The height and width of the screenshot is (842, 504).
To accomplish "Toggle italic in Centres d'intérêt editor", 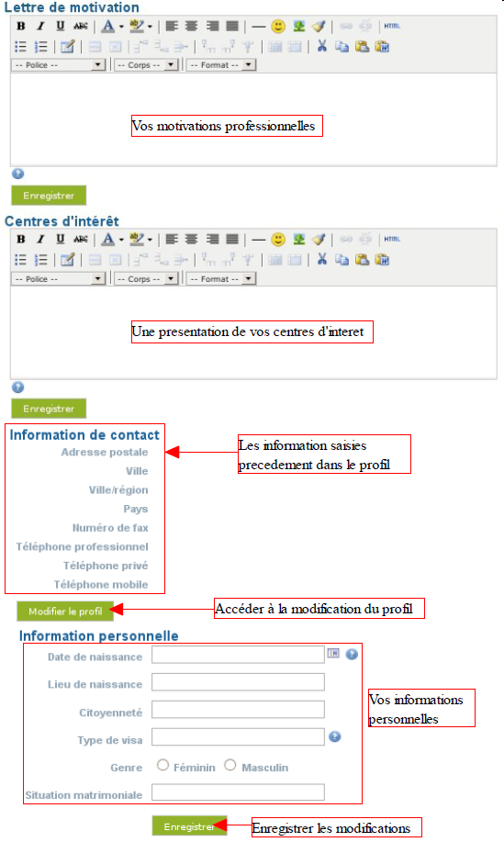I will pos(40,239).
